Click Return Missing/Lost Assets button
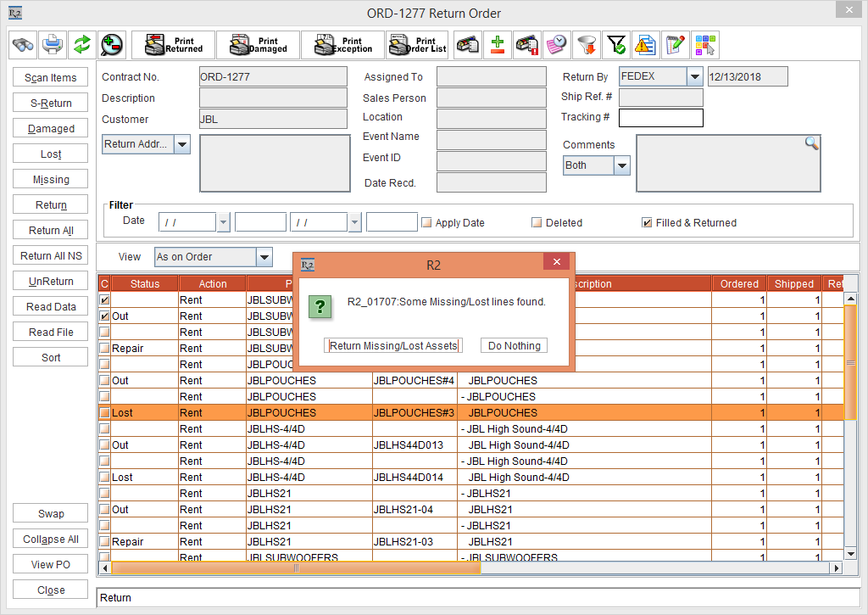This screenshot has height=615, width=868. click(x=394, y=346)
